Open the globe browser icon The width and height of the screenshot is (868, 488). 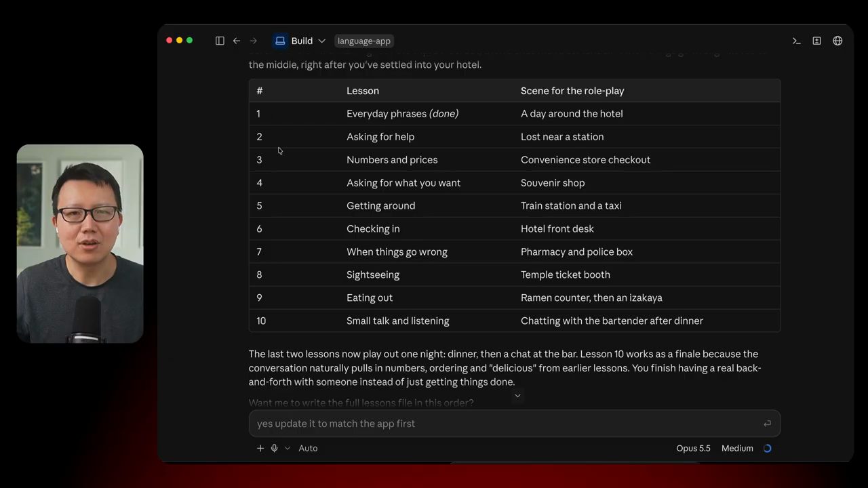[x=838, y=41]
